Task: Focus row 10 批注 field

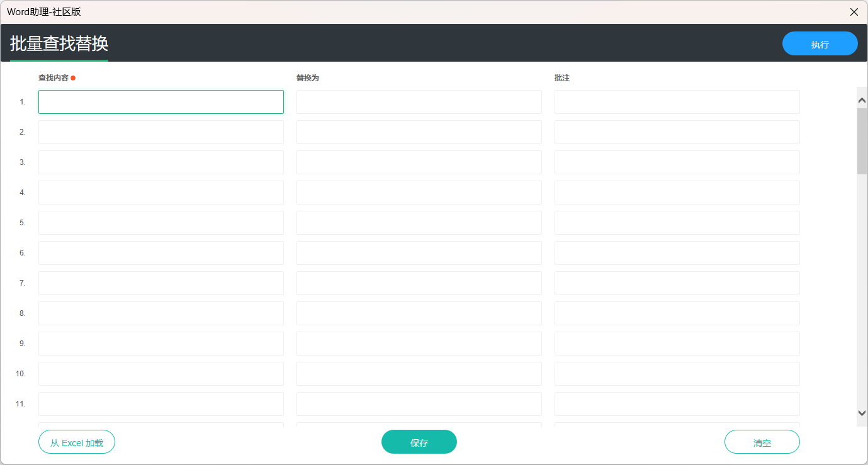Action: pyautogui.click(x=677, y=374)
